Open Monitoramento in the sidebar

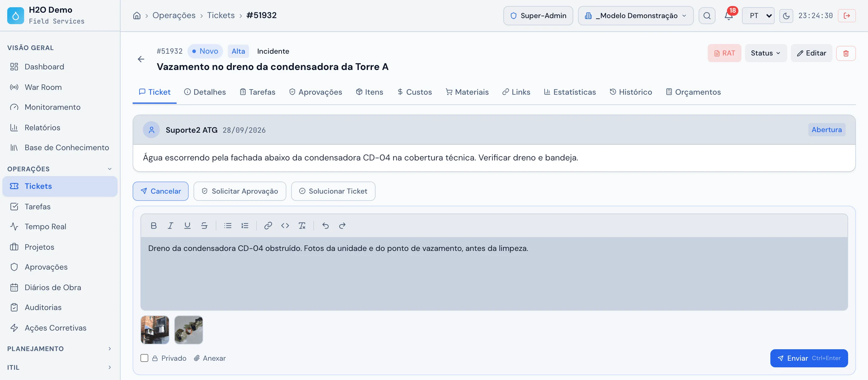(x=60, y=107)
